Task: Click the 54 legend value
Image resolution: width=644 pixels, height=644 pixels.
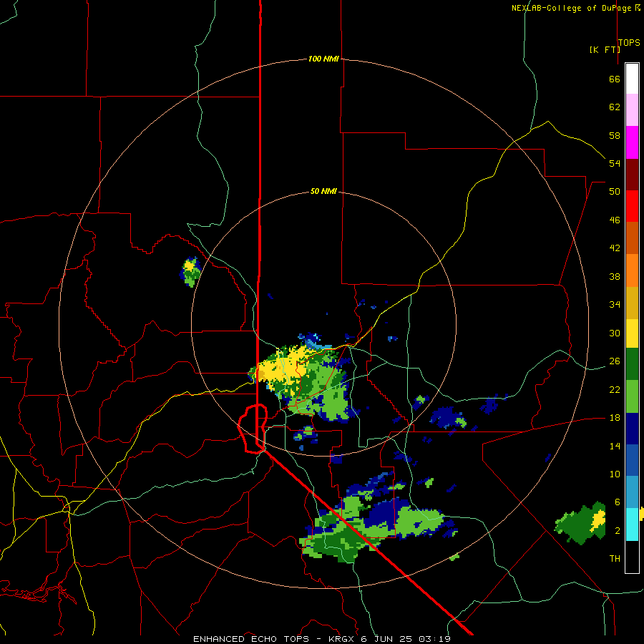Action: pyautogui.click(x=615, y=163)
